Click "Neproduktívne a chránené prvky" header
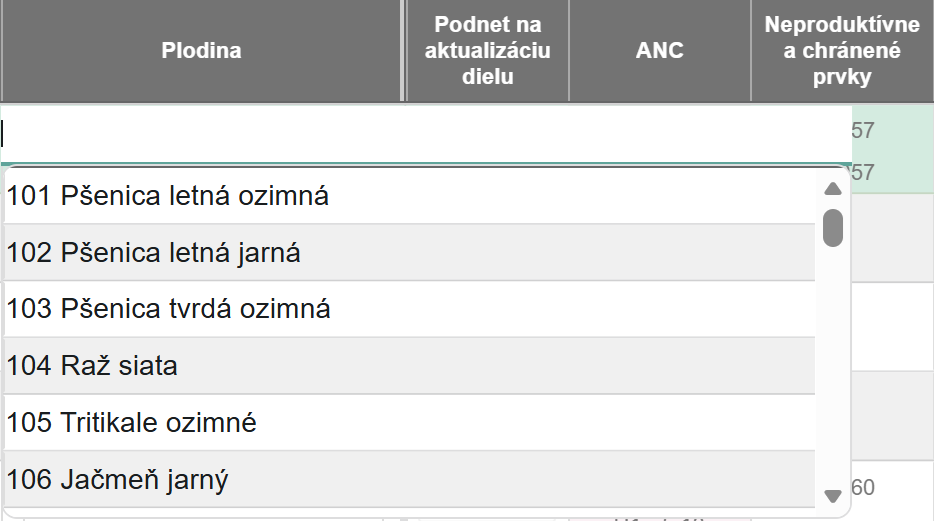Image resolution: width=934 pixels, height=521 pixels. pyautogui.click(x=842, y=50)
